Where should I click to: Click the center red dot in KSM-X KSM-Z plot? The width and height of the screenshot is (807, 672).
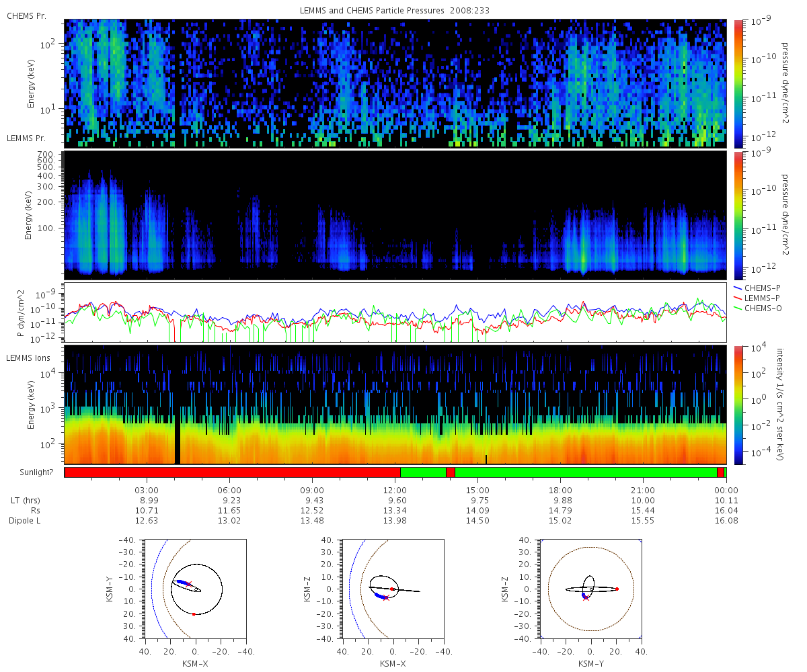click(392, 589)
